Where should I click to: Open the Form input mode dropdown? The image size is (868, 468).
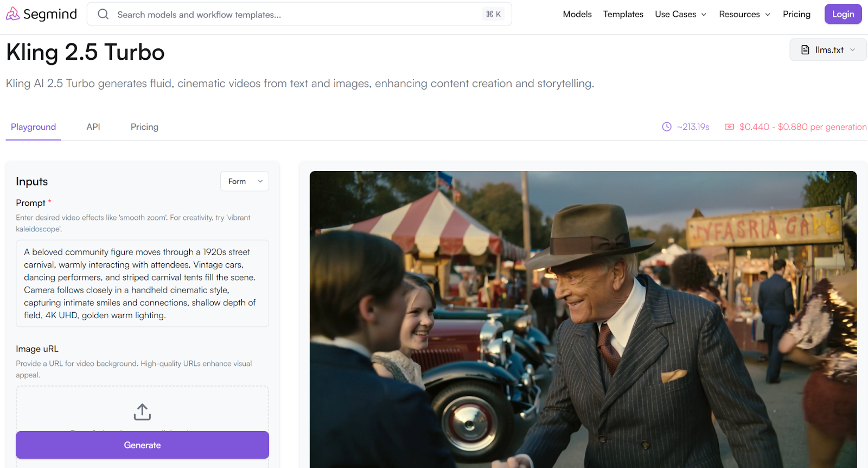pos(244,181)
